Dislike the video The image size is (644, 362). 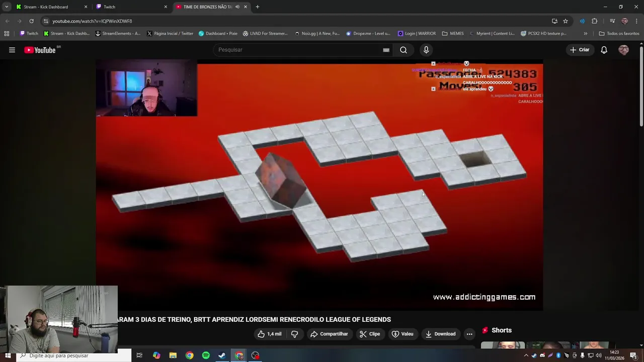(x=295, y=334)
